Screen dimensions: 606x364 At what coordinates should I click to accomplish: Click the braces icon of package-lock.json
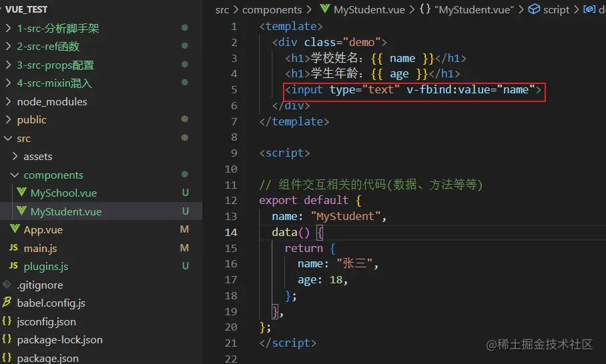[x=7, y=339]
